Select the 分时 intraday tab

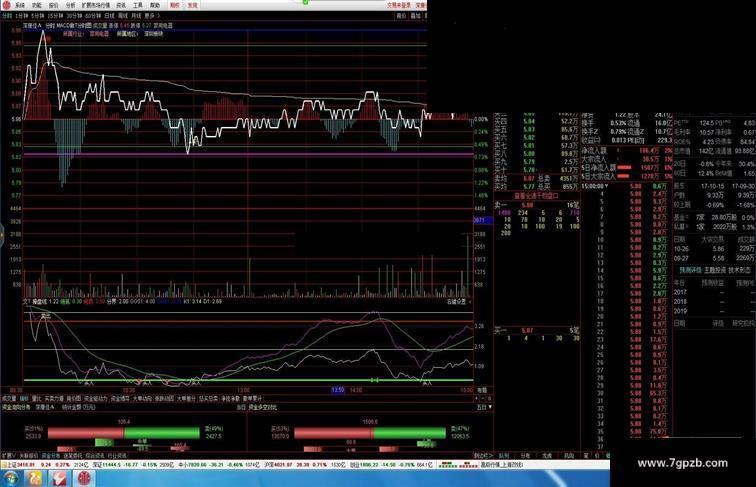[7, 16]
